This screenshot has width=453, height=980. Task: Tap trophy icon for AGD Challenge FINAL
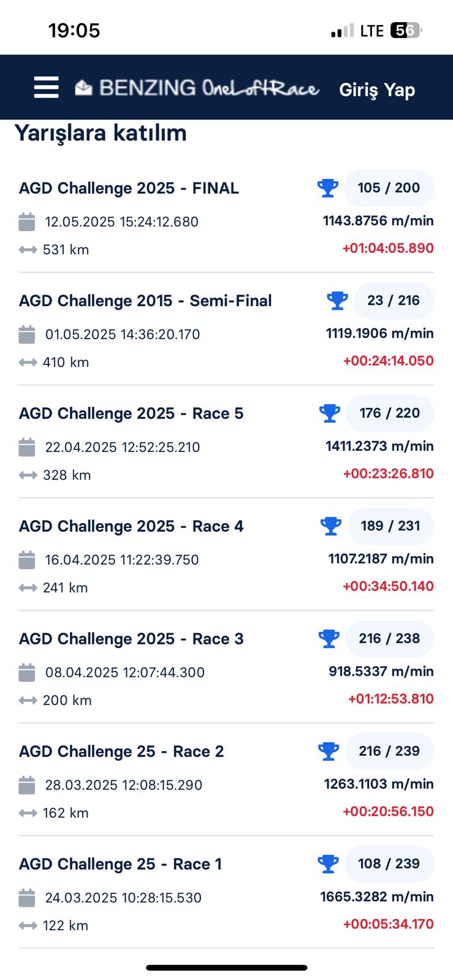[328, 187]
